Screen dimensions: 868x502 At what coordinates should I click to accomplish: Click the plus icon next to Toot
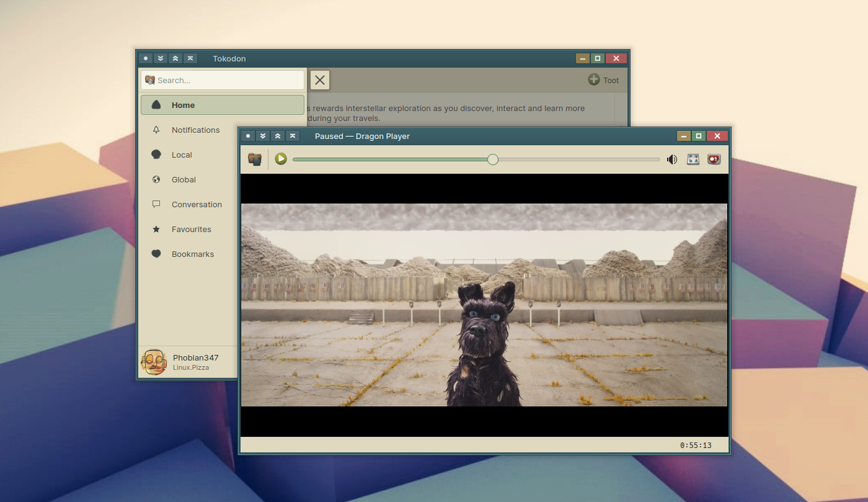pos(594,79)
